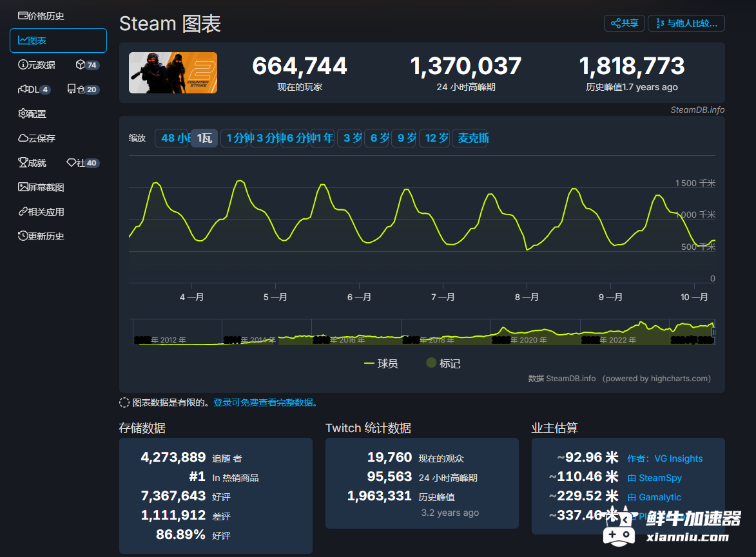This screenshot has width=756, height=557.
Task: Click the 数据 SteamDB.info chart credit text
Action: pyautogui.click(x=562, y=379)
